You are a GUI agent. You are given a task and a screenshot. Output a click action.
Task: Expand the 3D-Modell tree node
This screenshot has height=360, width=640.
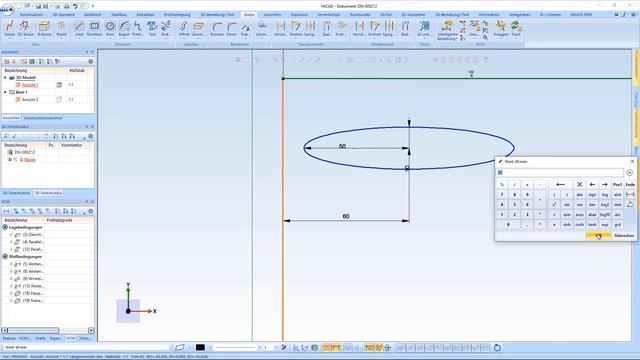click(5, 78)
